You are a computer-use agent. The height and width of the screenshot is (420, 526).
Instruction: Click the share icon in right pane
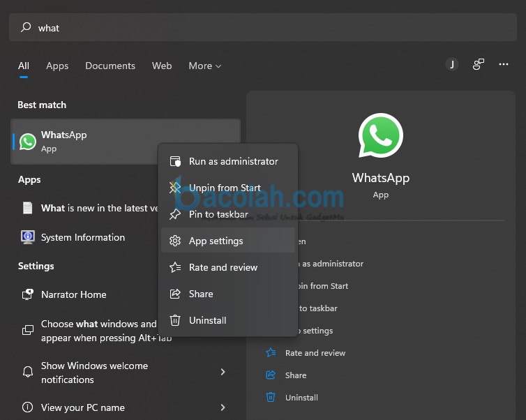coord(271,375)
